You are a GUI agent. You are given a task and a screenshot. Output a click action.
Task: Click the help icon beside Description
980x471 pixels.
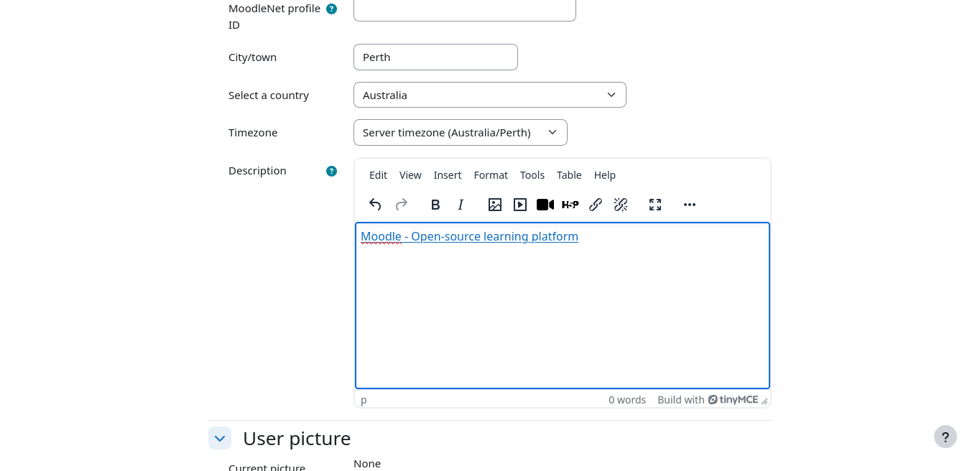pyautogui.click(x=331, y=171)
